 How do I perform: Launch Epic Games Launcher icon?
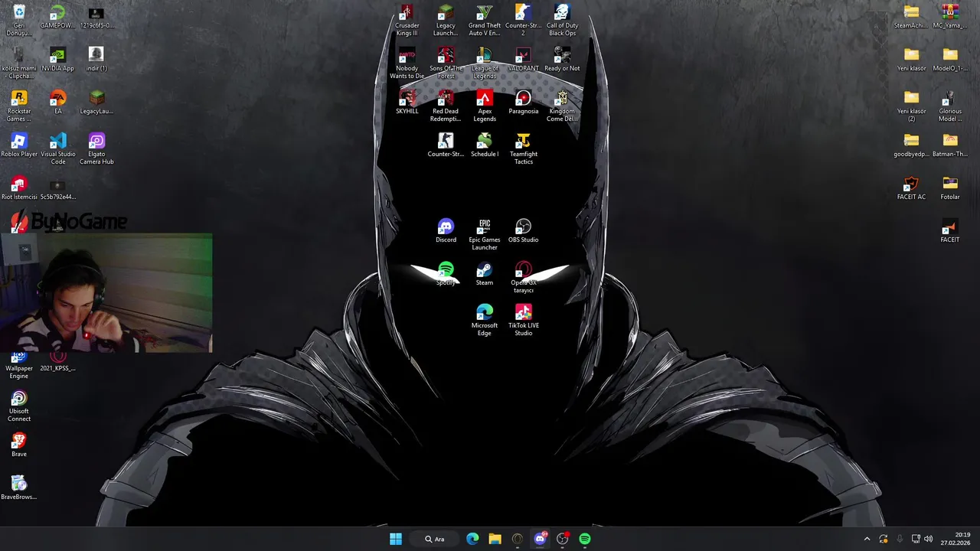[485, 235]
